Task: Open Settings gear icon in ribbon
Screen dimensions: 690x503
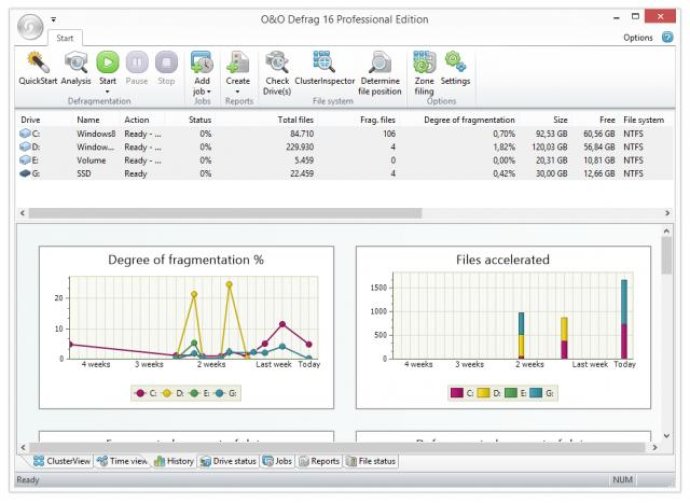Action: point(455,61)
